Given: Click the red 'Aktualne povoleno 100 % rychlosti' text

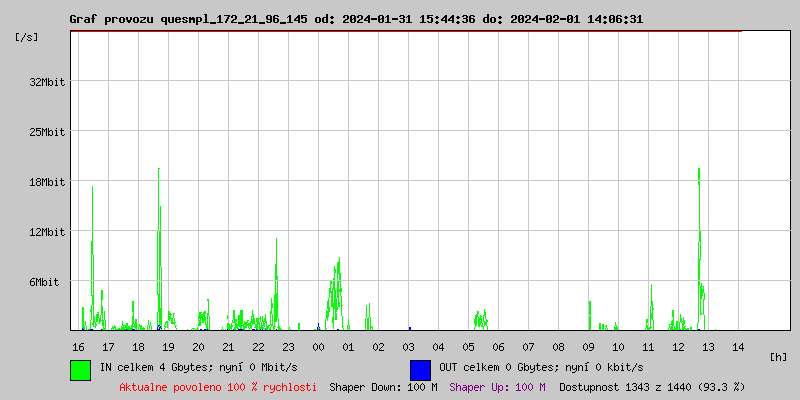Looking at the screenshot, I should click(218, 386).
